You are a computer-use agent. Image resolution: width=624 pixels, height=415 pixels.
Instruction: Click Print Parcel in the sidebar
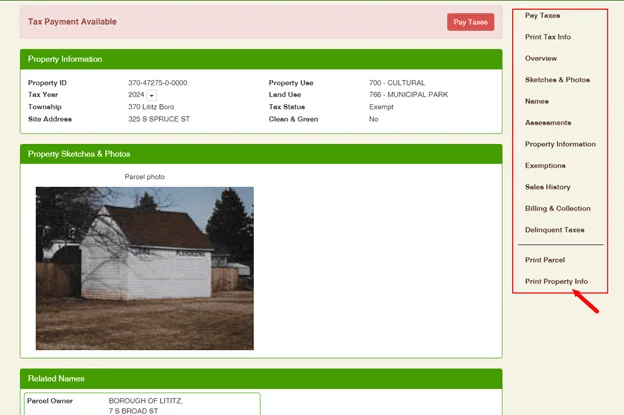click(x=545, y=260)
